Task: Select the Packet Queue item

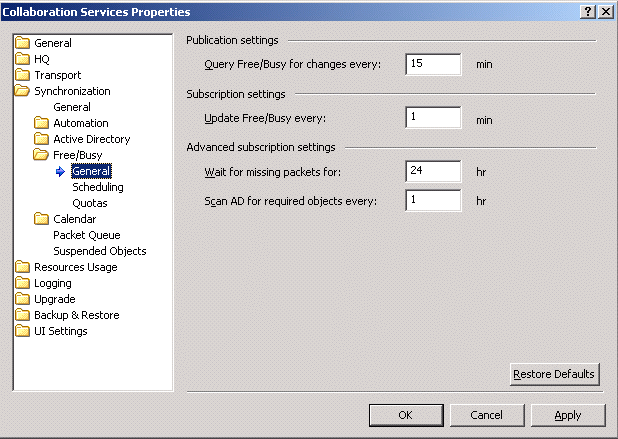Action: (87, 235)
